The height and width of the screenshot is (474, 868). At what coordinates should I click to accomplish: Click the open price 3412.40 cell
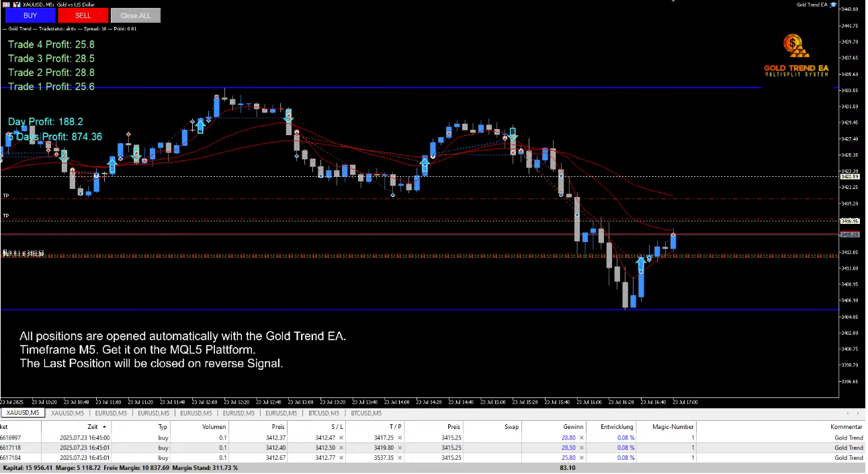click(258, 448)
